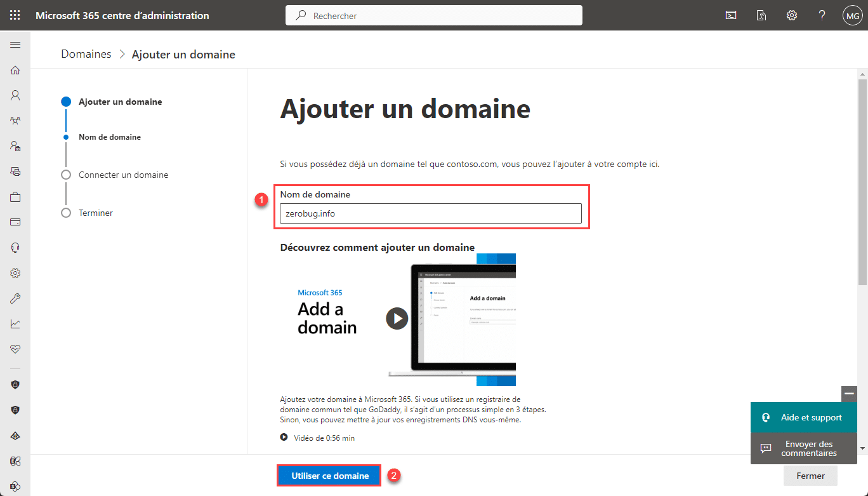The width and height of the screenshot is (868, 496).
Task: Open Roles icon with person and lock
Action: (x=15, y=146)
